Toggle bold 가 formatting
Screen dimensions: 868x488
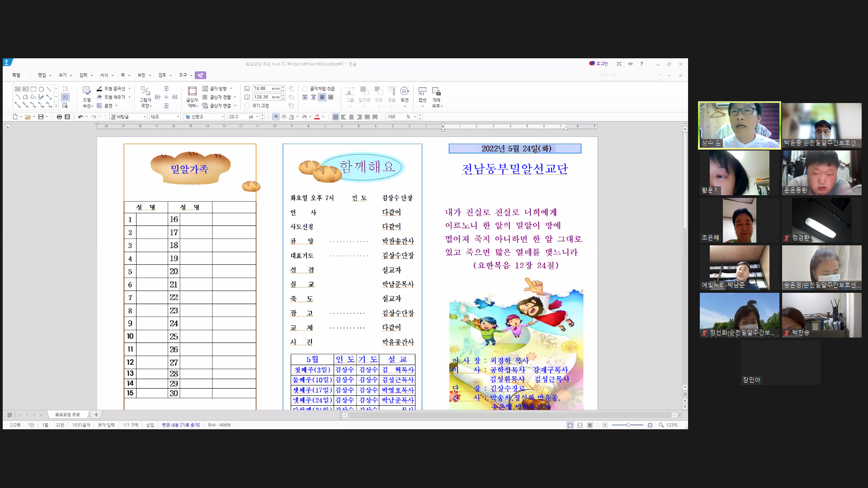coord(276,117)
